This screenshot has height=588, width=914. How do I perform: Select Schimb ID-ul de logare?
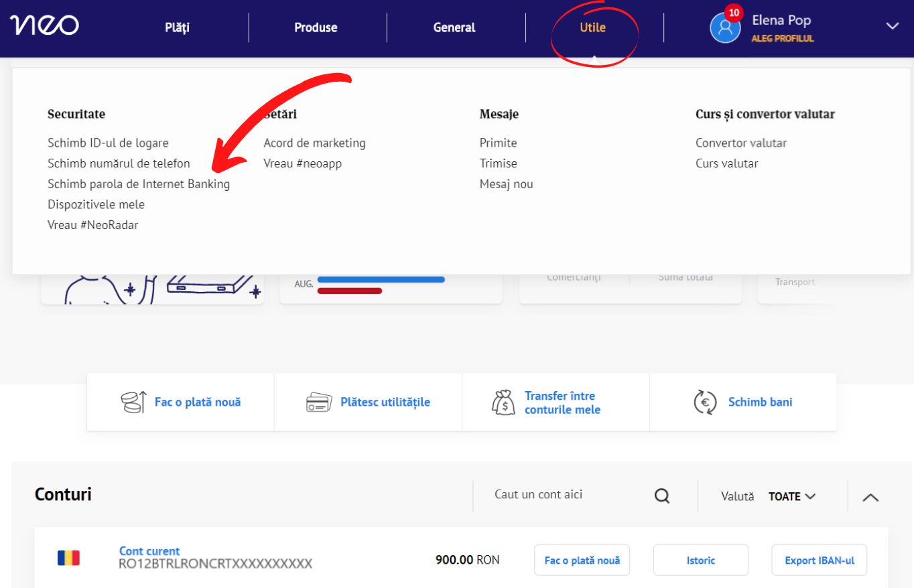(108, 143)
